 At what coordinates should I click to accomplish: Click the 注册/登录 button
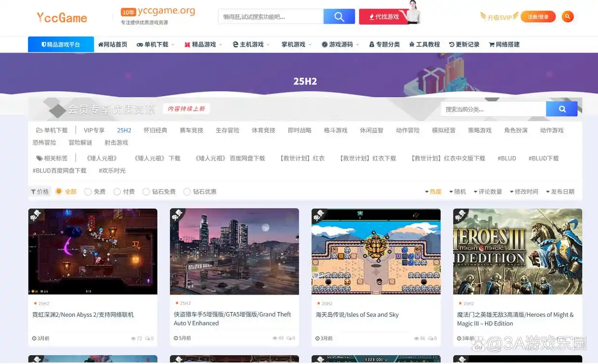pyautogui.click(x=538, y=16)
